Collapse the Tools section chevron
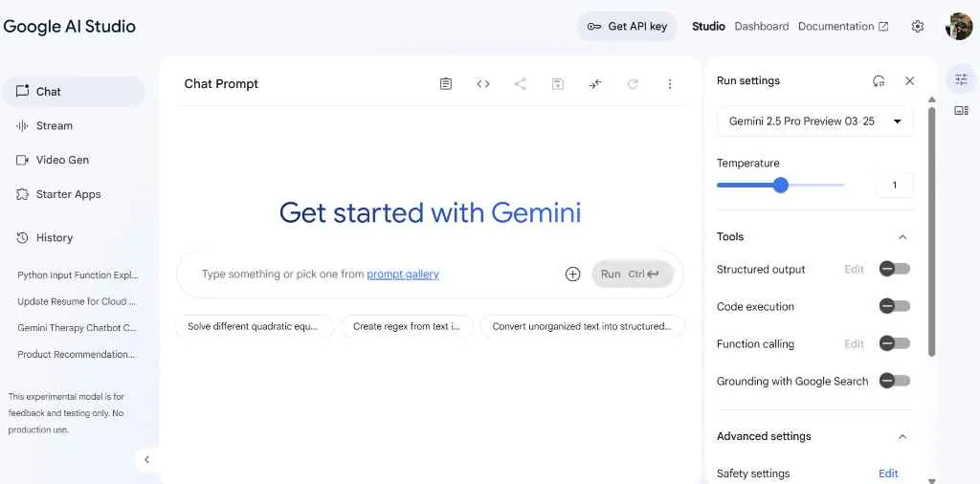Viewport: 980px width, 484px height. [902, 236]
